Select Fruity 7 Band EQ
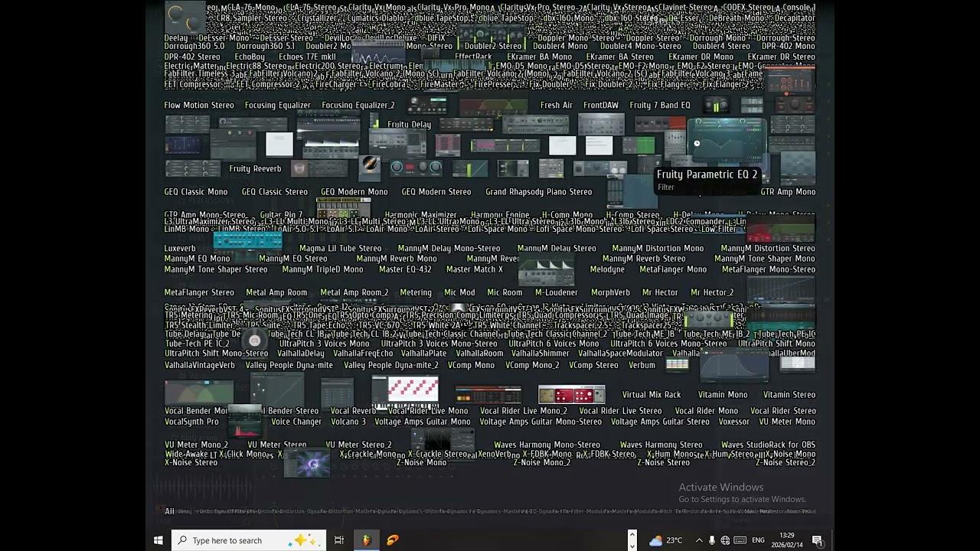Viewport: 980px width, 551px height. pos(660,105)
